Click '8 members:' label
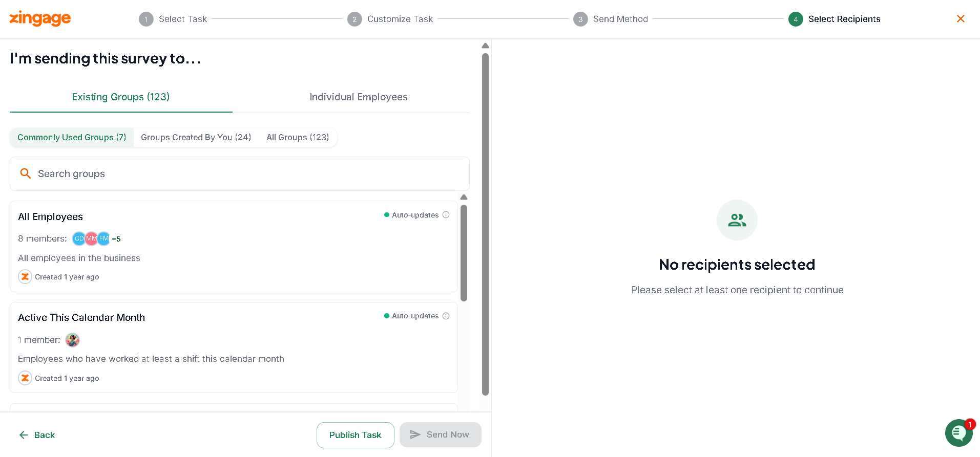 [x=43, y=238]
